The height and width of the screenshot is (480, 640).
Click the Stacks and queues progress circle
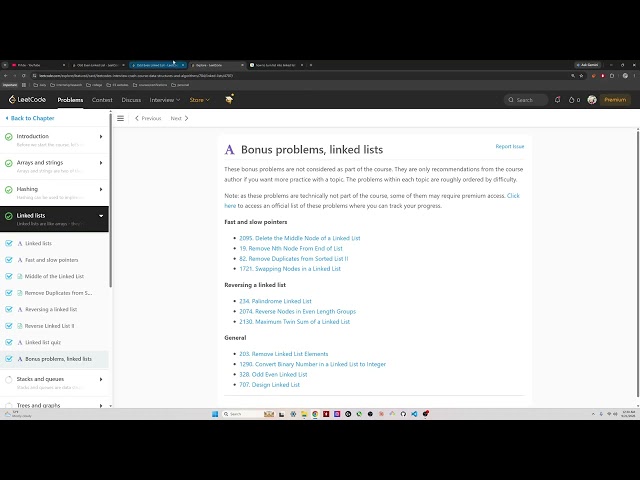pos(9,380)
